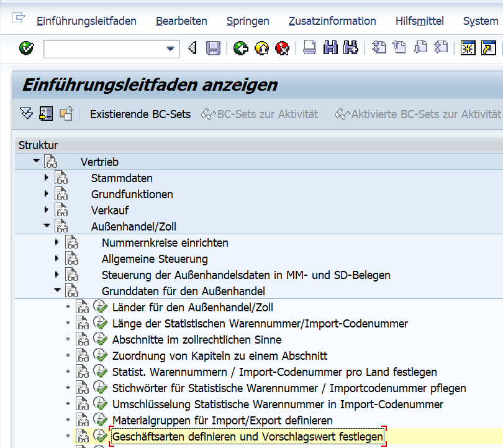Viewport: 503px width, 448px height.
Task: Click the Print icon
Action: point(309,48)
